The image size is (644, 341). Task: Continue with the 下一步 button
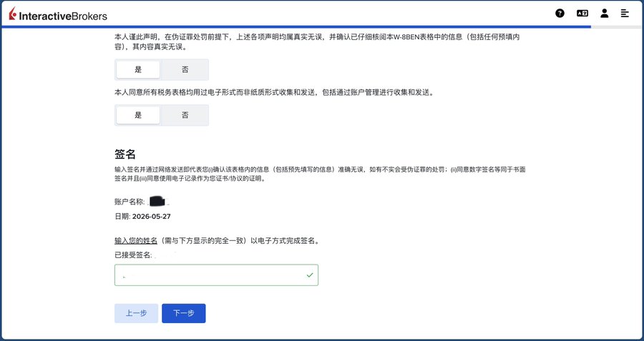pyautogui.click(x=184, y=313)
